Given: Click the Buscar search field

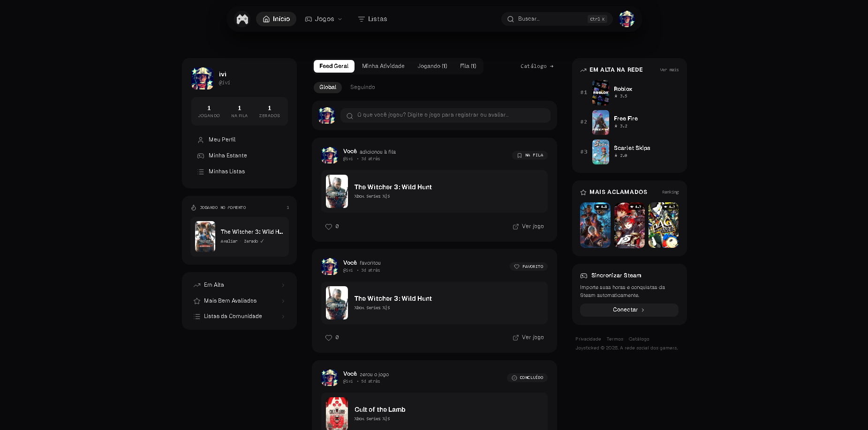Looking at the screenshot, I should (557, 19).
